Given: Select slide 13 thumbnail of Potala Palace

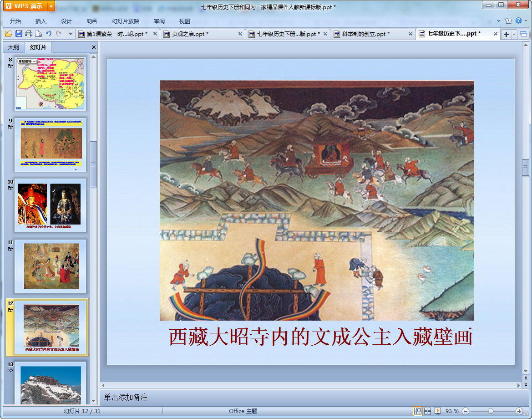Looking at the screenshot, I should pos(50,383).
